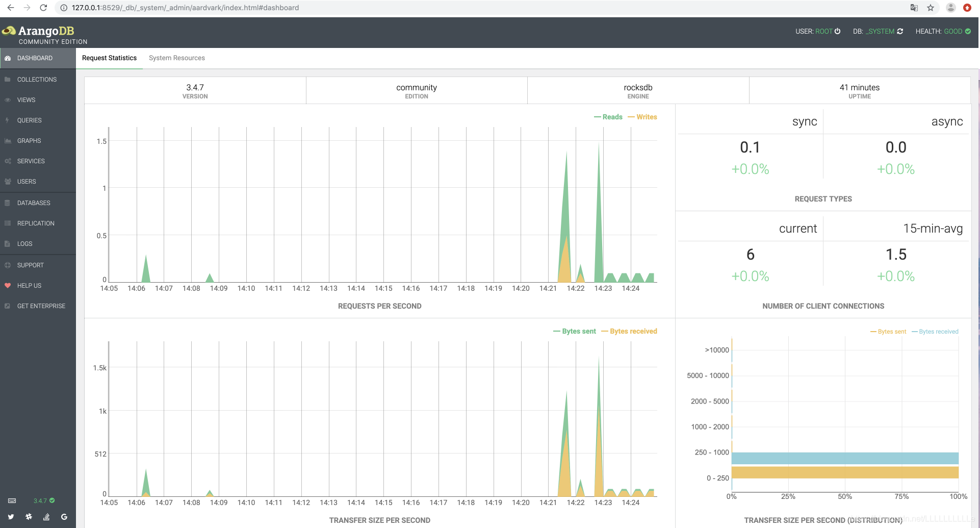
Task: Click Bytes sent legend in distribution chart
Action: click(888, 332)
